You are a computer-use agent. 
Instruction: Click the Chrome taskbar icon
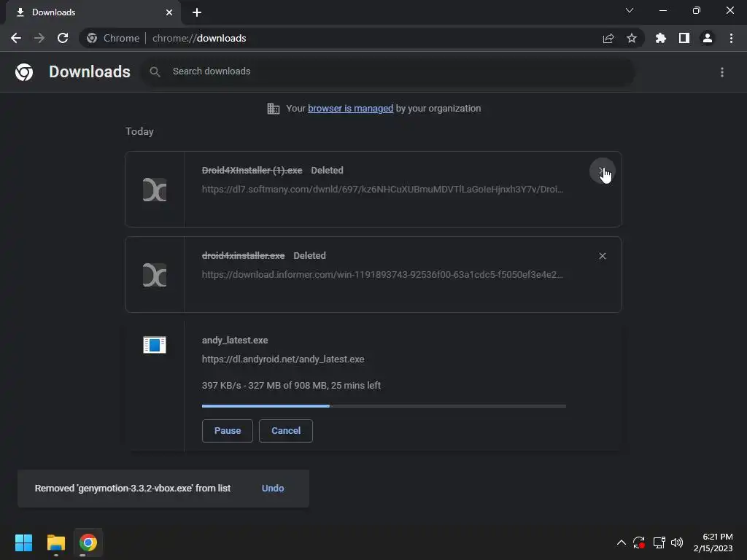point(88,542)
